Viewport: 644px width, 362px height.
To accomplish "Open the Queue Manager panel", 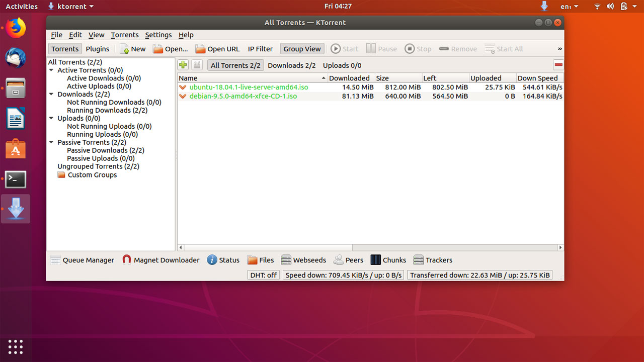I will tap(83, 260).
